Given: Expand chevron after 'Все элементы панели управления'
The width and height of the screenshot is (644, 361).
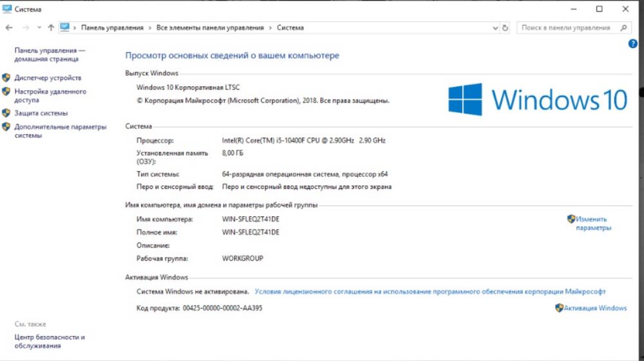Looking at the screenshot, I should coord(270,28).
